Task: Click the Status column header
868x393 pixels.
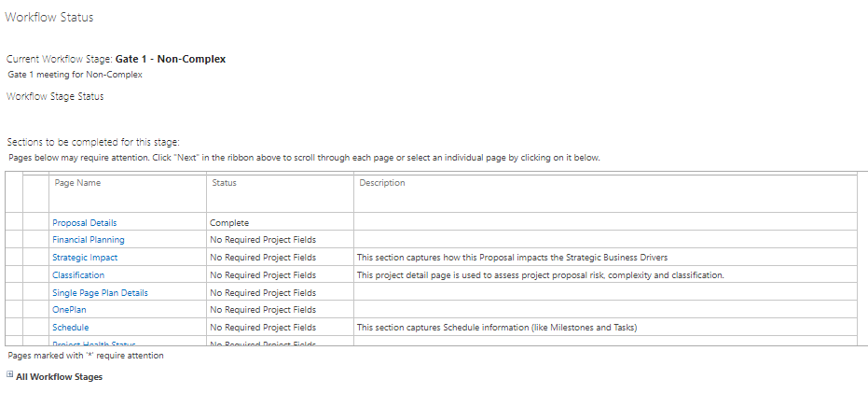Action: point(224,183)
